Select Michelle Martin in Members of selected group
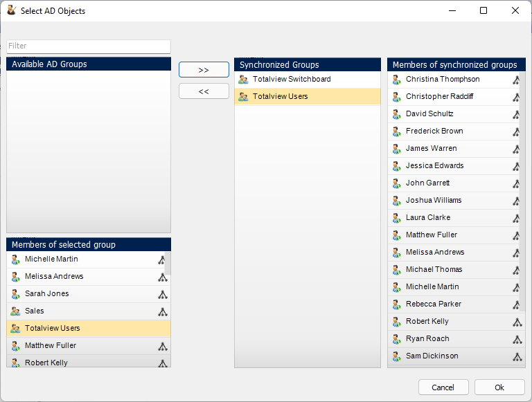The width and height of the screenshot is (532, 402). coord(86,259)
